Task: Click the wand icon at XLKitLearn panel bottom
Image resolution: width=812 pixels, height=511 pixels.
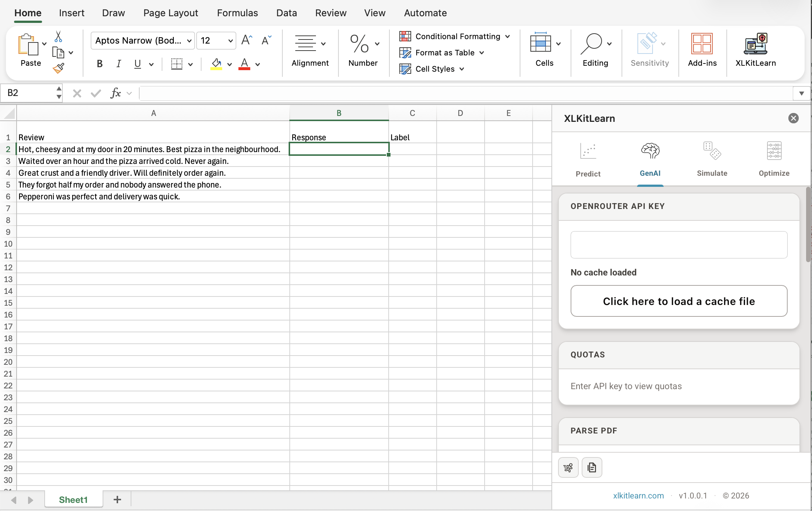Action: (x=568, y=467)
